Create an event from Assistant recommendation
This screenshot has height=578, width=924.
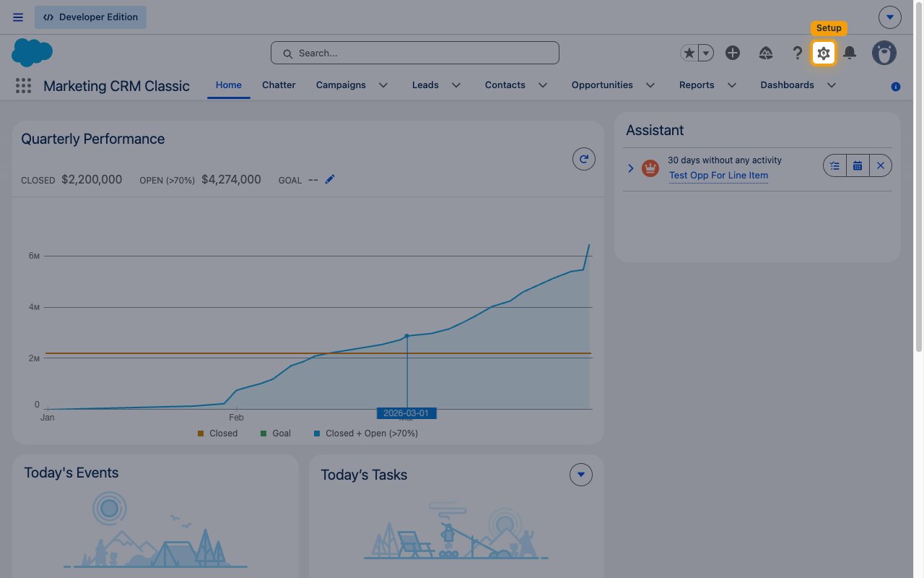(x=858, y=165)
